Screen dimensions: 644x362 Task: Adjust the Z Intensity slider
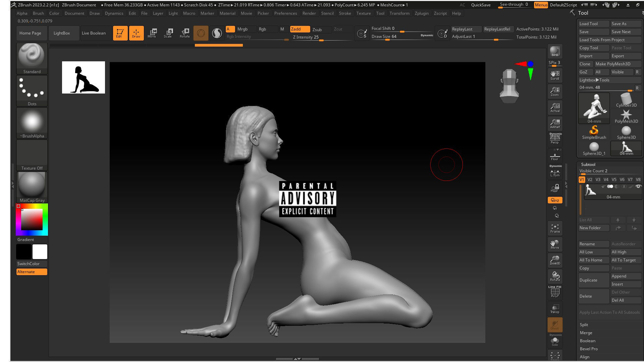(x=322, y=37)
